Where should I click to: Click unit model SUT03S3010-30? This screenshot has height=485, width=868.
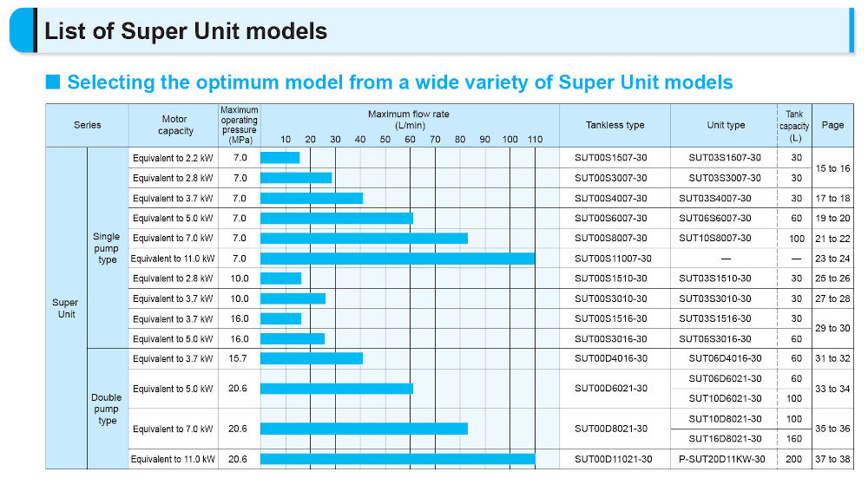pos(714,298)
